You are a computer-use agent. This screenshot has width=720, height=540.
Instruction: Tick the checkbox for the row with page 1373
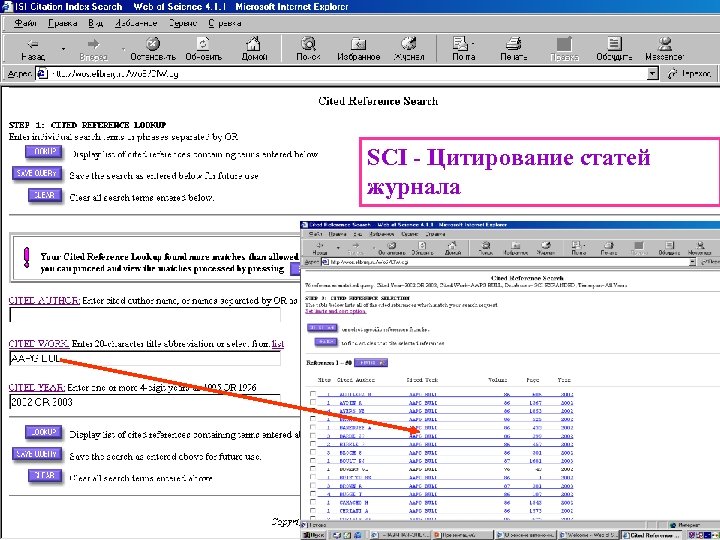(x=313, y=511)
